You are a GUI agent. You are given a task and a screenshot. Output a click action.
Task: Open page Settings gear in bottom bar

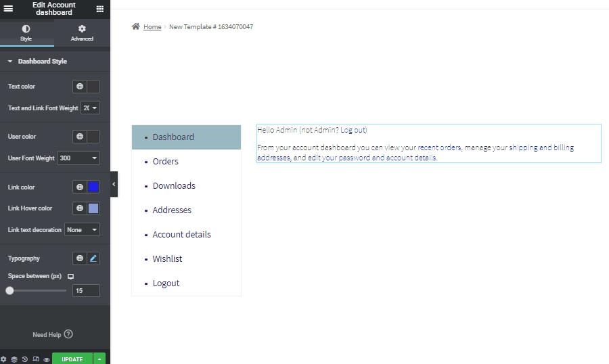[x=3, y=359]
